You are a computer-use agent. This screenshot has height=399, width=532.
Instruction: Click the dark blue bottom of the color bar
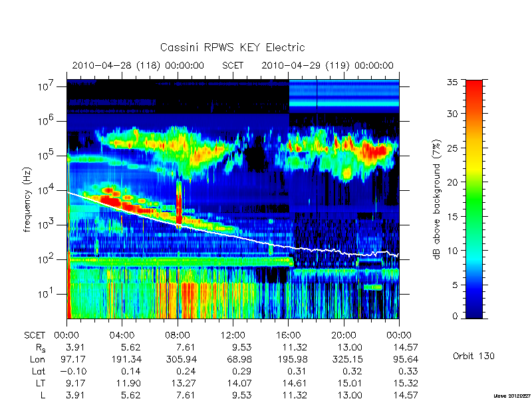tap(474, 311)
